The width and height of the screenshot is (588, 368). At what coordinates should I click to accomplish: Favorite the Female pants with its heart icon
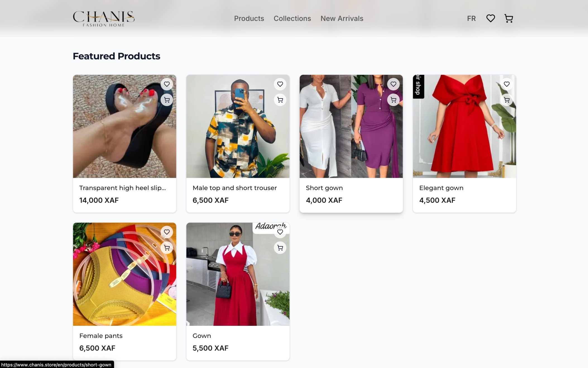pos(167,232)
